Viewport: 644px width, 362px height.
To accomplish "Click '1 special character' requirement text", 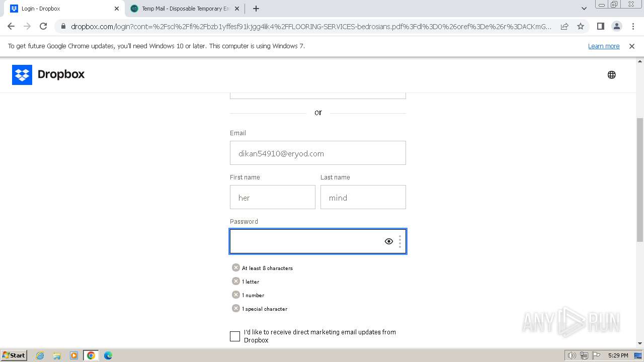I will point(265,309).
